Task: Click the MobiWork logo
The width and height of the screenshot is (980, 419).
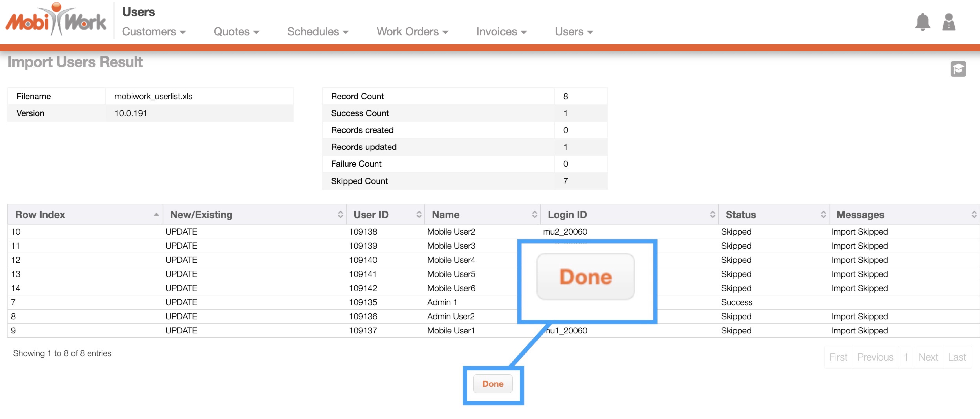Action: tap(56, 20)
